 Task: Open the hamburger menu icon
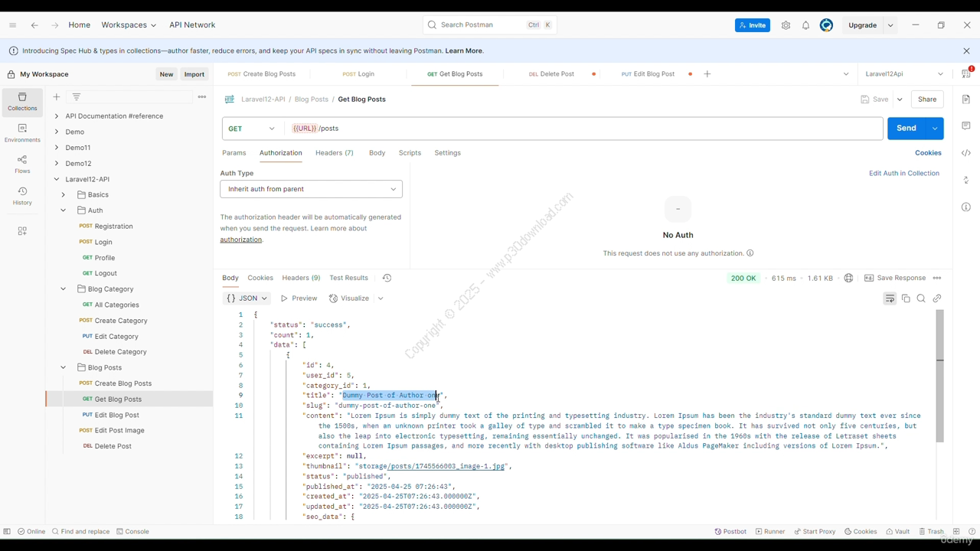(x=12, y=25)
